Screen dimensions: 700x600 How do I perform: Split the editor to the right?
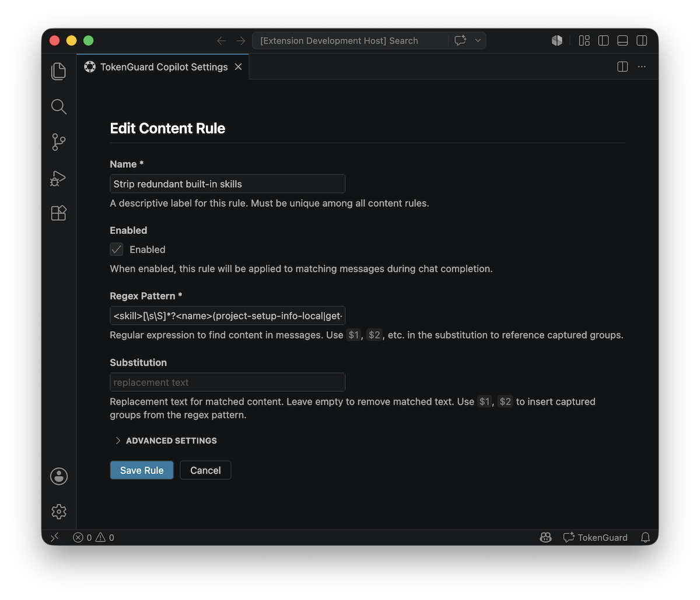pos(622,67)
